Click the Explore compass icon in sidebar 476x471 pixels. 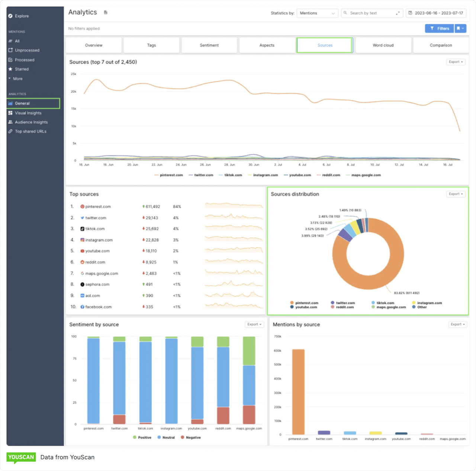click(x=10, y=16)
